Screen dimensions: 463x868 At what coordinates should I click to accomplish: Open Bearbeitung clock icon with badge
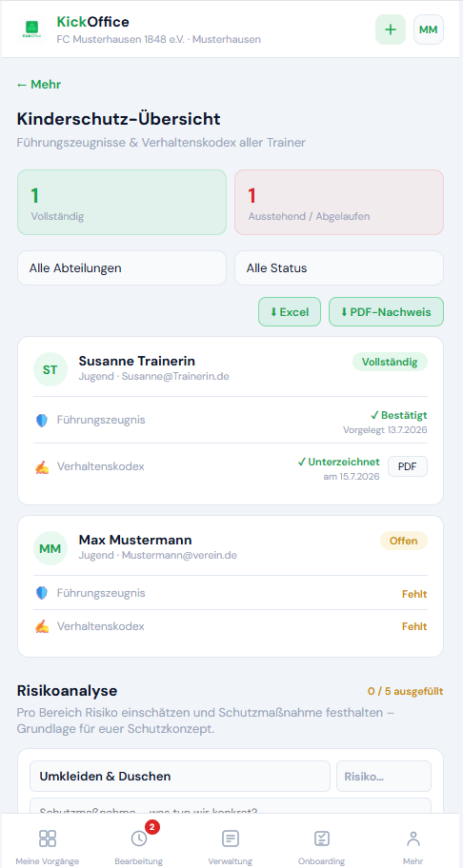pyautogui.click(x=139, y=838)
